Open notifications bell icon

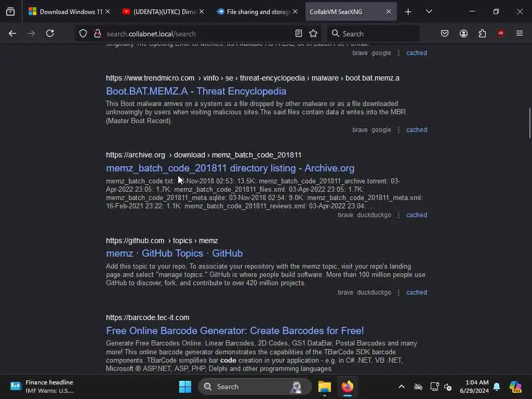point(497,387)
